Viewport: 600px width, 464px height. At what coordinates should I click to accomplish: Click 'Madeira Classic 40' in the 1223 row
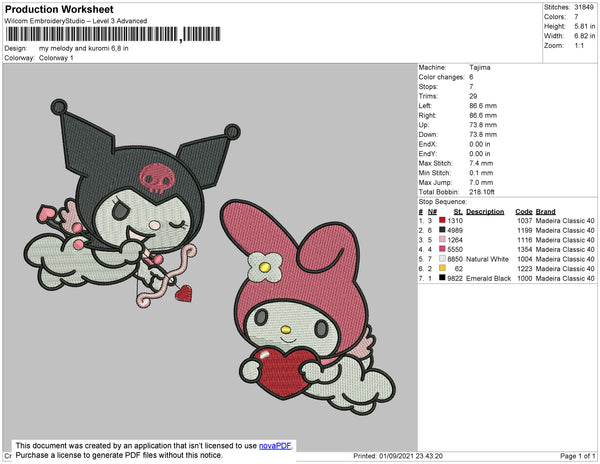(565, 269)
